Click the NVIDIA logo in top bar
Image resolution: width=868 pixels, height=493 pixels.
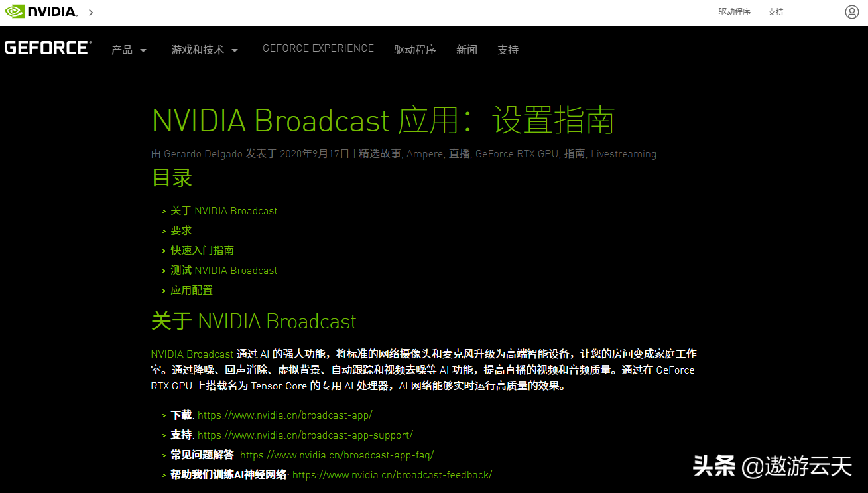point(41,12)
